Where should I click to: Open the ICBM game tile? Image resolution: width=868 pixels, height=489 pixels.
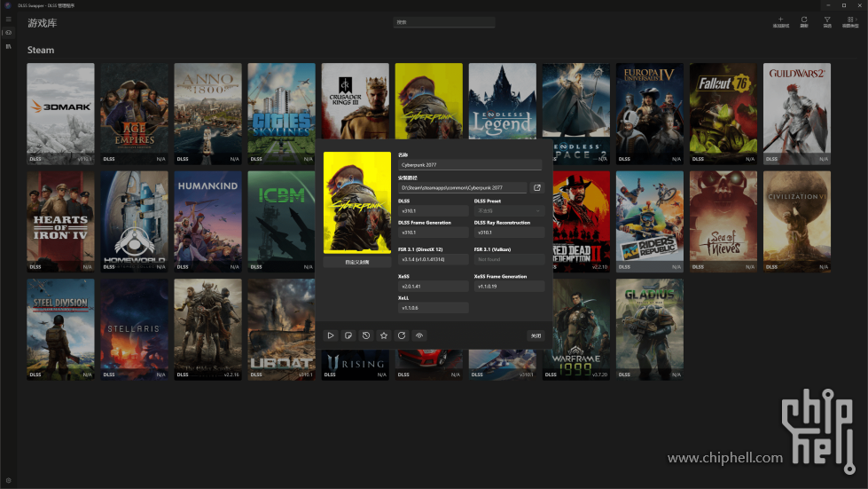[x=281, y=222]
